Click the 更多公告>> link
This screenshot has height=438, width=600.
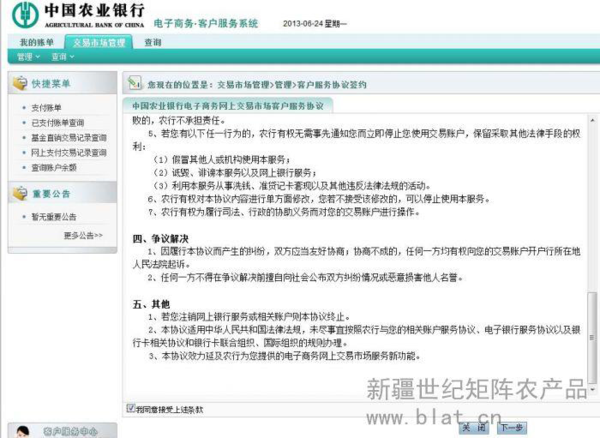click(x=83, y=235)
